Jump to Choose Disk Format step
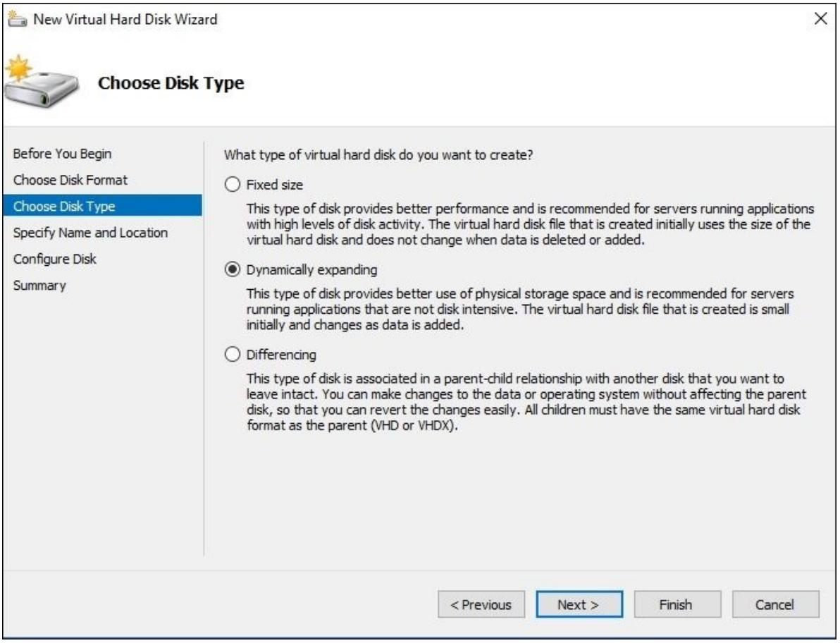The image size is (840, 643). point(70,180)
